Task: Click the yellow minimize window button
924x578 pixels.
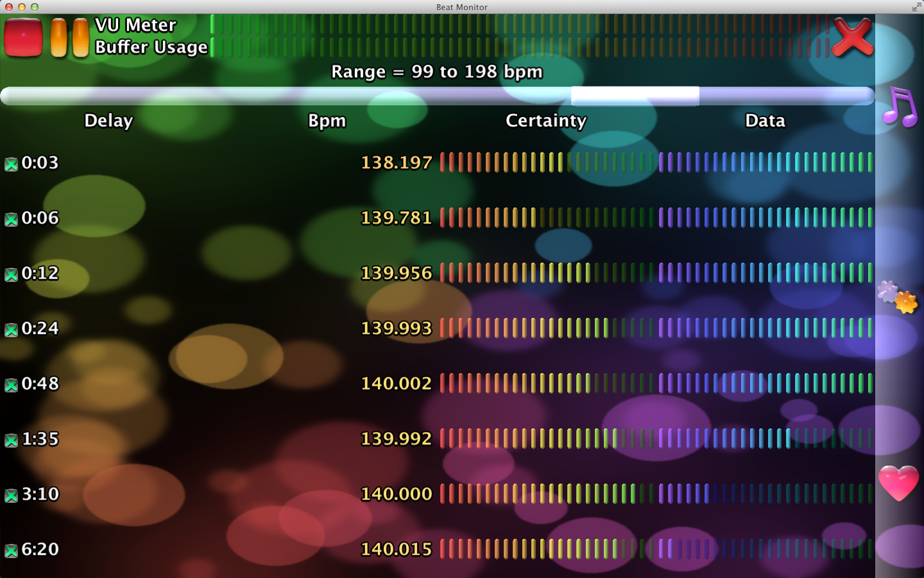Action: [22, 7]
